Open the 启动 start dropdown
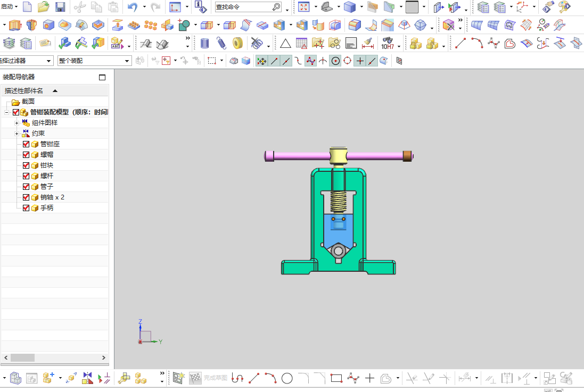 9,7
